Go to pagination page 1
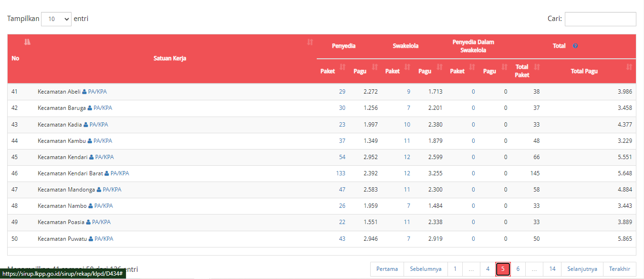This screenshot has height=279, width=644. click(455, 269)
